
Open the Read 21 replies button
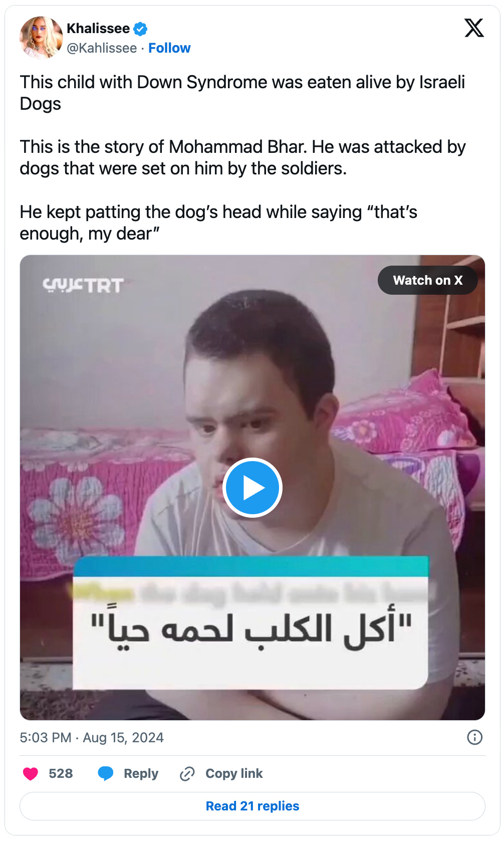[x=253, y=806]
